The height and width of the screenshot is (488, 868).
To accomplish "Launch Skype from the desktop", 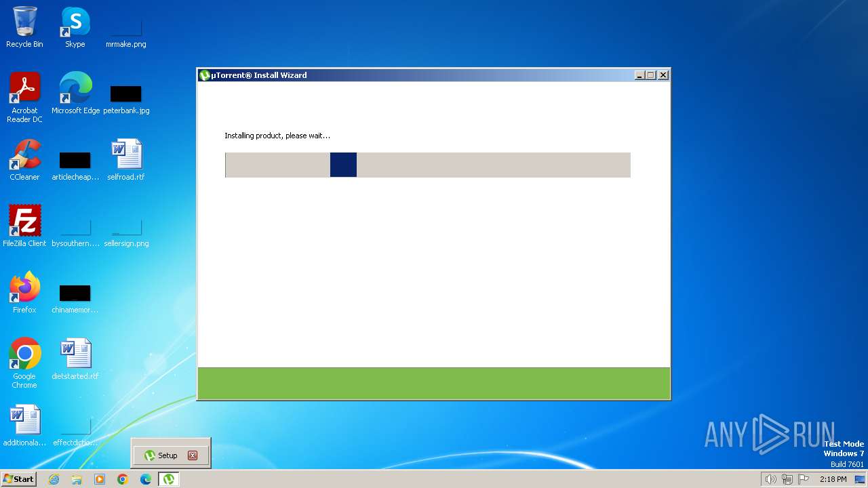I will (75, 27).
